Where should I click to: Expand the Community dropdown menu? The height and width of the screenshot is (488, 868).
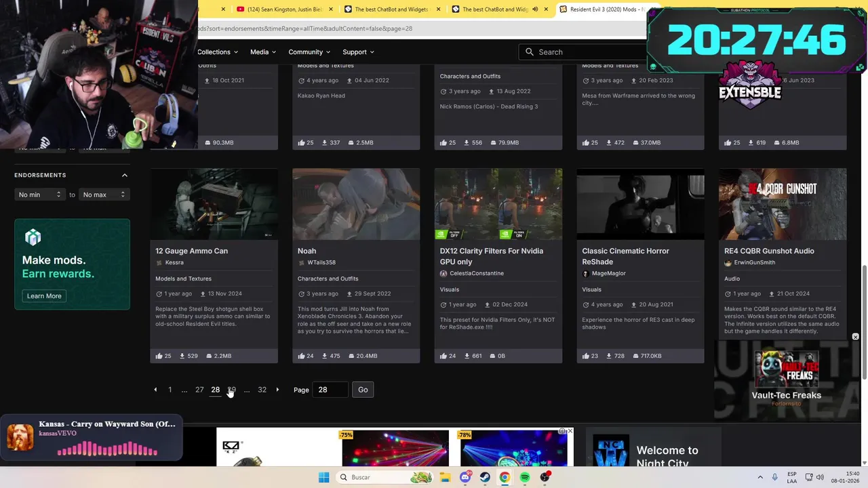click(309, 52)
